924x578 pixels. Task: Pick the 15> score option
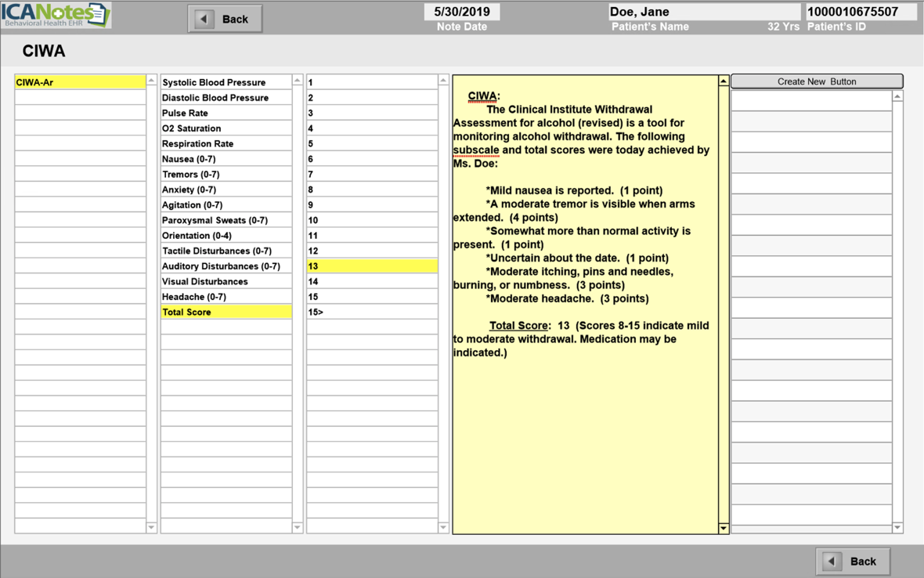pyautogui.click(x=371, y=312)
